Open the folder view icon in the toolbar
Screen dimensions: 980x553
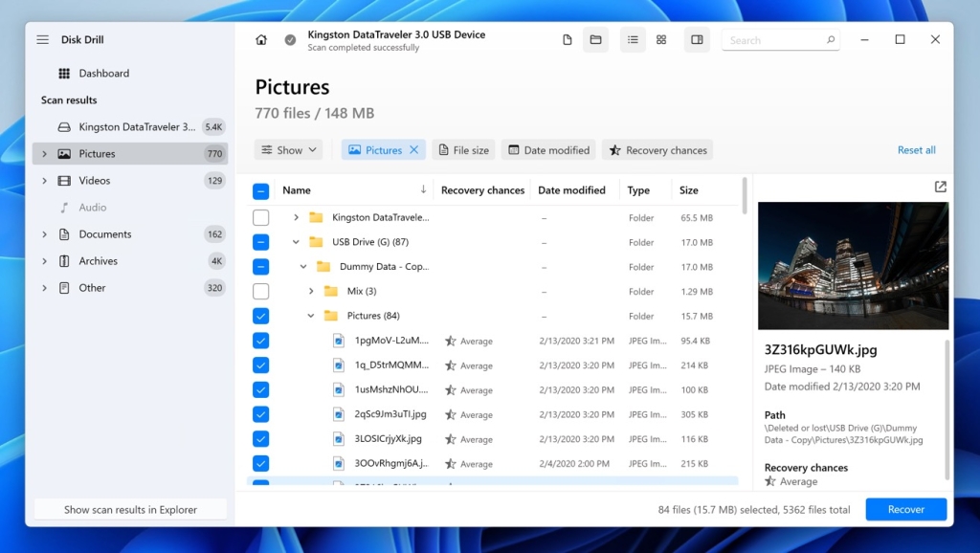coord(595,39)
